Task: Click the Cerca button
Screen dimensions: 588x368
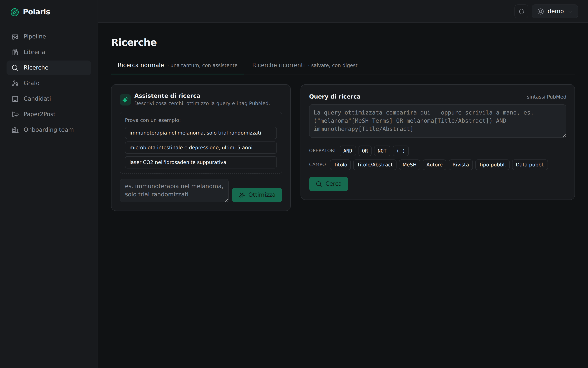Action: tap(329, 184)
